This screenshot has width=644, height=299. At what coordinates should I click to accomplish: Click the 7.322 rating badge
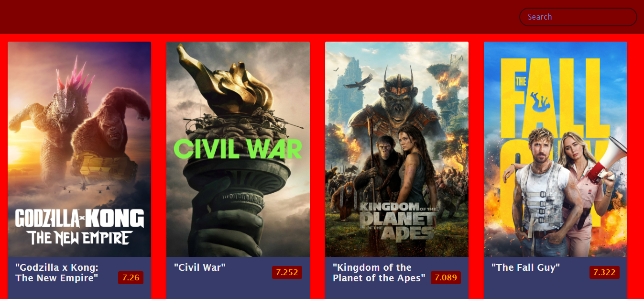tap(604, 272)
